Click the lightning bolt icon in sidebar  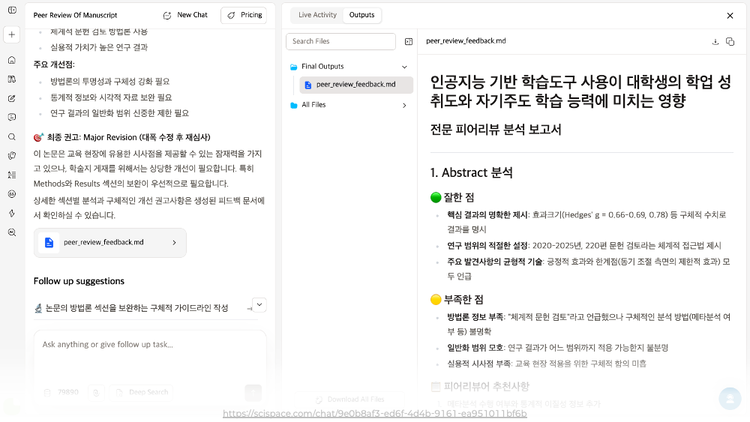[x=12, y=213]
